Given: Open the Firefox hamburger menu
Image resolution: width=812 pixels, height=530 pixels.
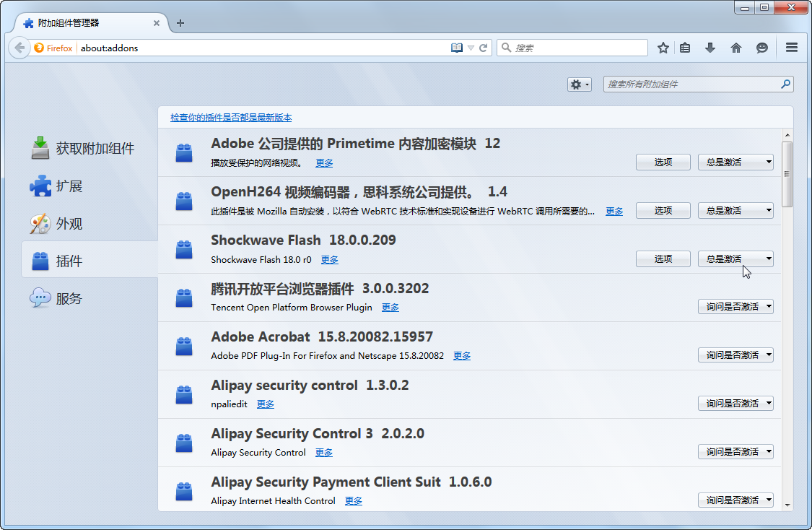Looking at the screenshot, I should pos(791,48).
